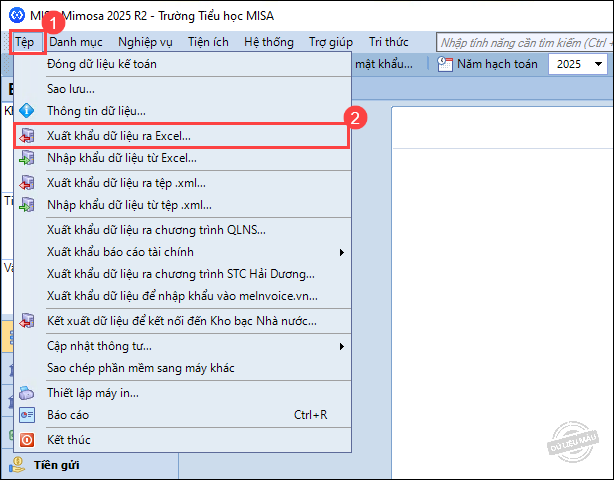Click the Báo cáo report icon
The width and height of the screenshot is (614, 480).
pyautogui.click(x=27, y=415)
